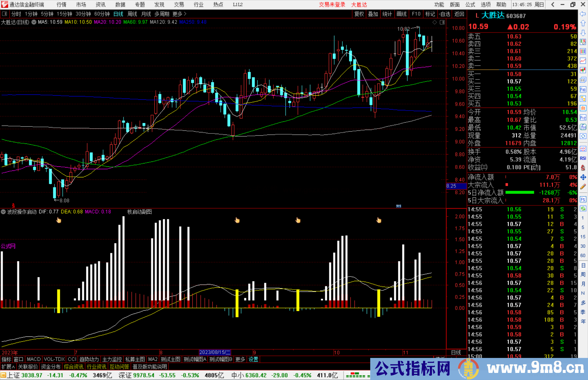Image resolution: width=588 pixels, height=380 pixels.
Task: Open the F12 sidebar icon
Action: (x=583, y=118)
